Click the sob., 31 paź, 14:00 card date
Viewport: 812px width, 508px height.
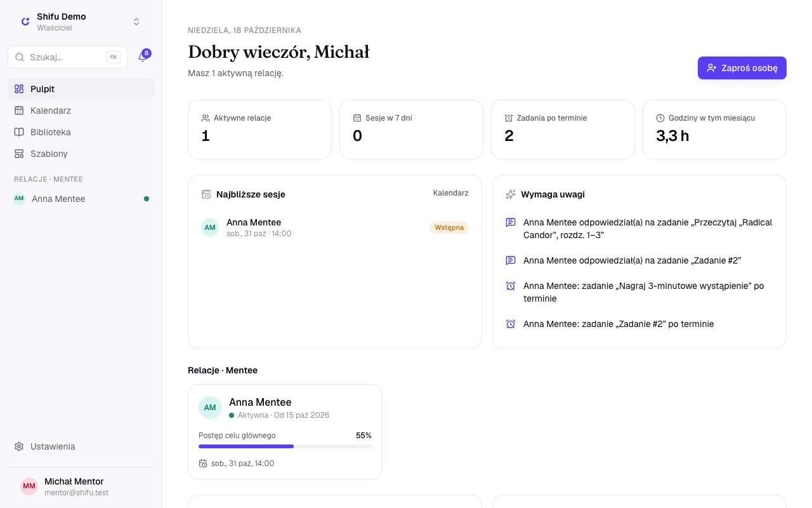point(243,464)
